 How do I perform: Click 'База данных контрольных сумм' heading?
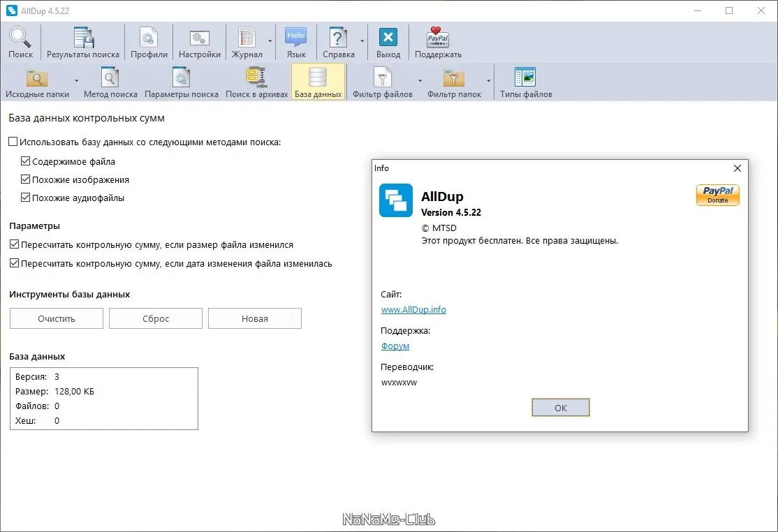point(87,118)
